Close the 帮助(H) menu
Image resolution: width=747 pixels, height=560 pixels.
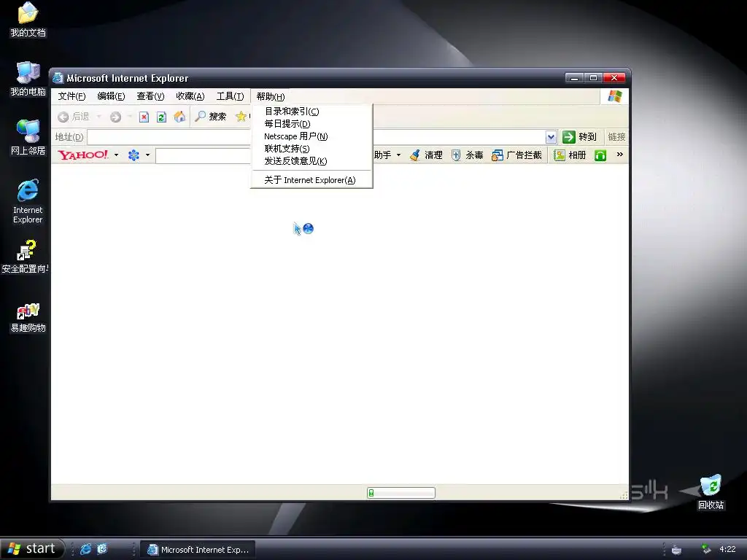point(271,96)
